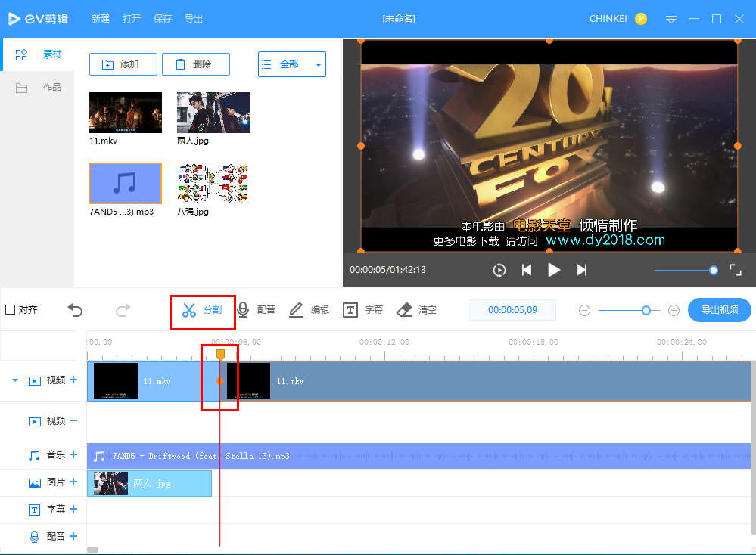
Task: Select the 两人.jpg thumbnail in materials
Action: (x=213, y=111)
